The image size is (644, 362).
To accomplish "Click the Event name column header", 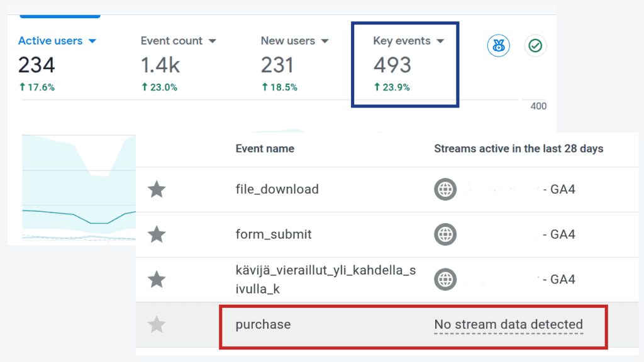I will click(265, 148).
